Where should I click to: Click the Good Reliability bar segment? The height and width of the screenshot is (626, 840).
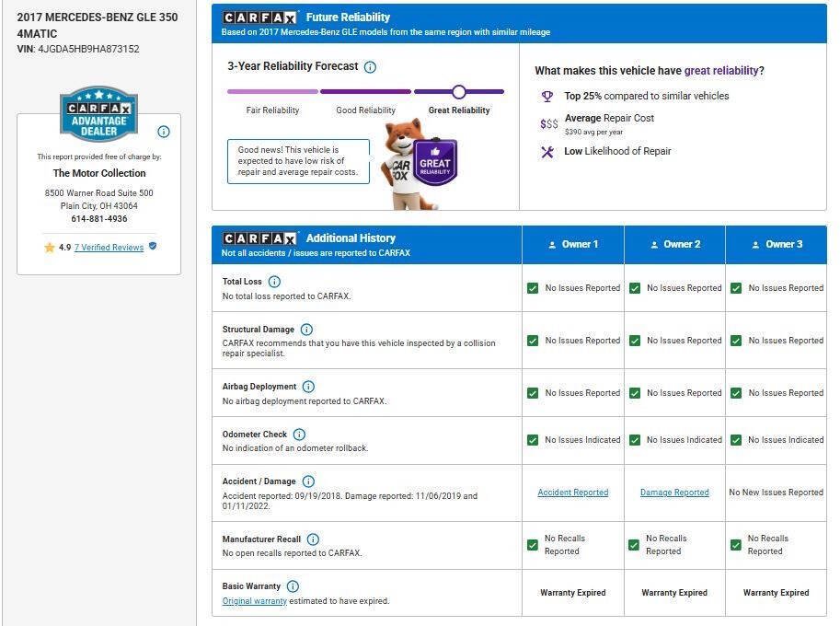(x=365, y=92)
